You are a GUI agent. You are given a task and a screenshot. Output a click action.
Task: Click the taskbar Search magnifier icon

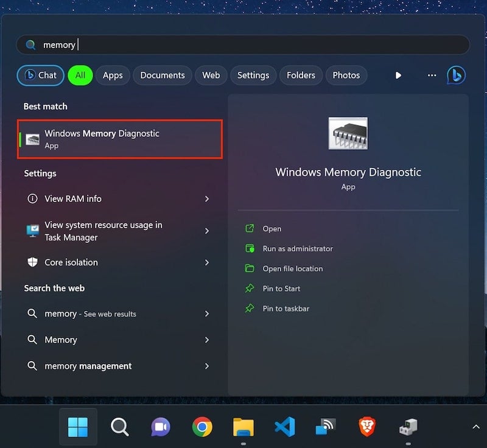119,427
